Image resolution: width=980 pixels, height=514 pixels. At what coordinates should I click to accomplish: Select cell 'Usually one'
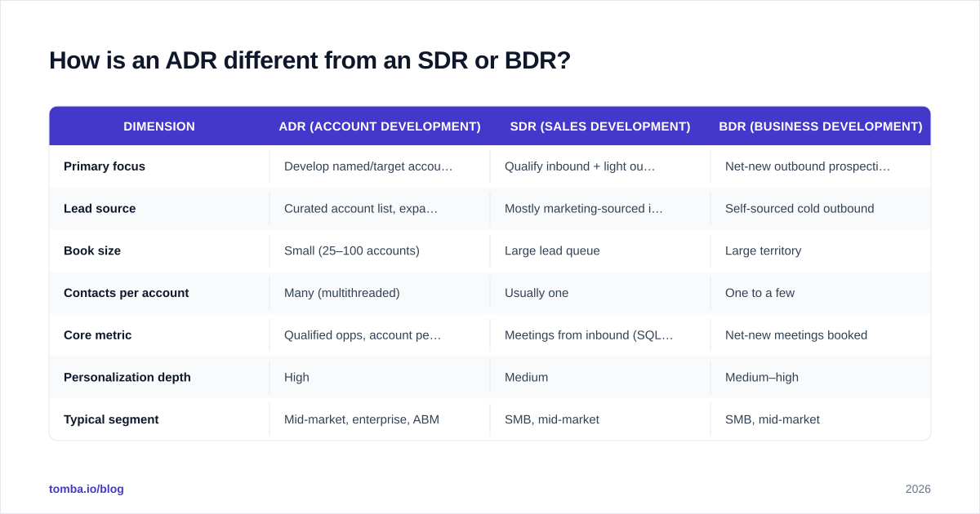tap(600, 293)
